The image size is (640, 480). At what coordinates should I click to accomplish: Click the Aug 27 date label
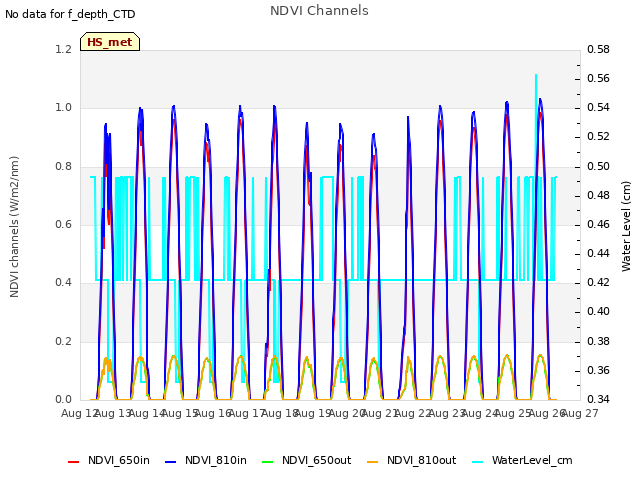[x=580, y=414]
